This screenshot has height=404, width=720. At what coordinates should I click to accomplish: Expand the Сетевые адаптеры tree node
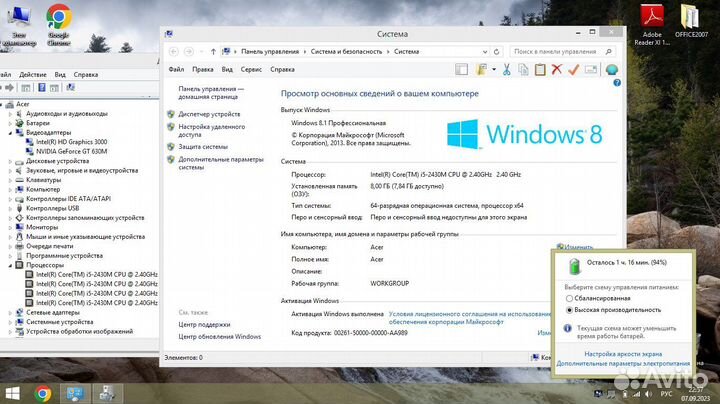point(11,312)
